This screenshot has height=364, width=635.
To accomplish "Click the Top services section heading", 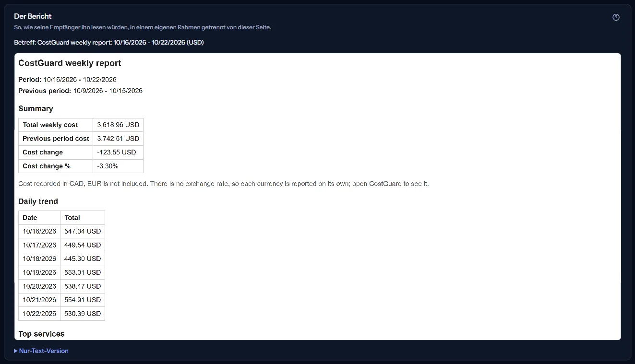I will [41, 334].
